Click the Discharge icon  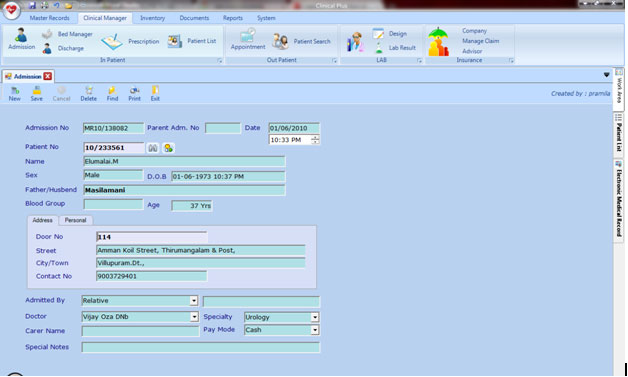(63, 48)
